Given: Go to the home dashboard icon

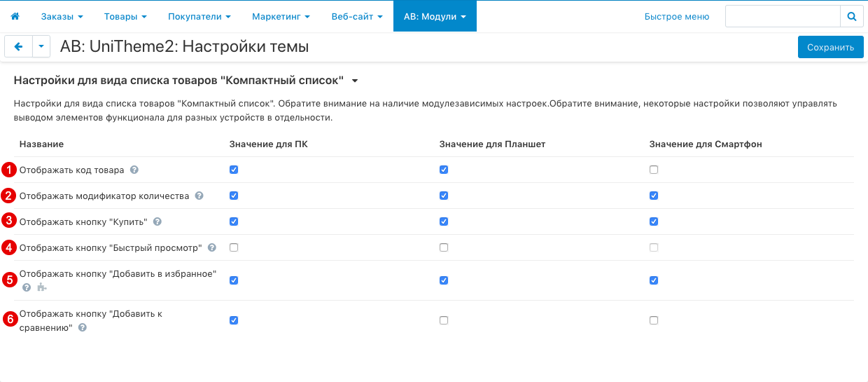Looking at the screenshot, I should 15,16.
